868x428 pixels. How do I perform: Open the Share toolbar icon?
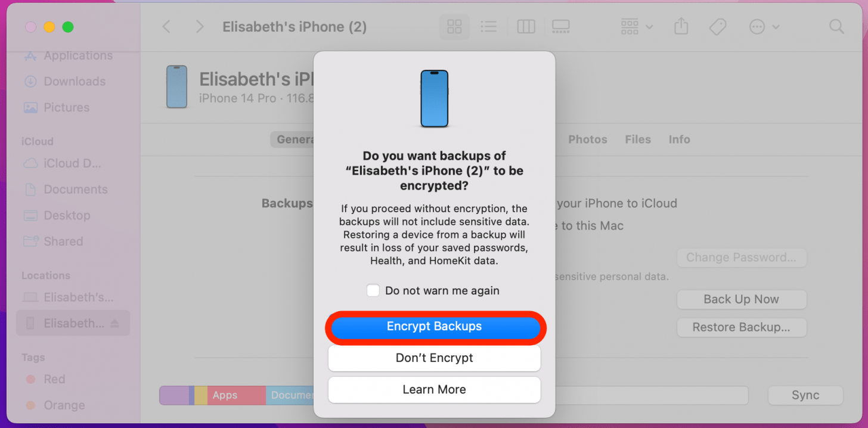point(681,27)
